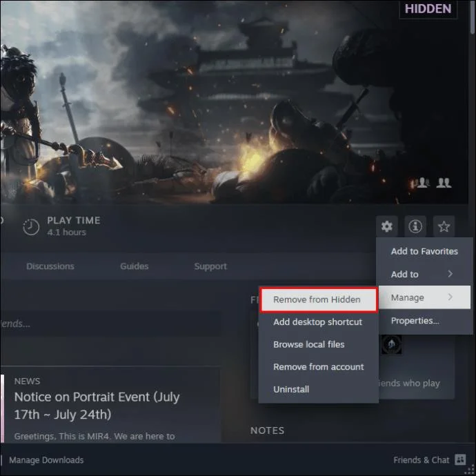The image size is (476, 476).
Task: Select Uninstall from Manage submenu
Action: [x=319, y=390]
